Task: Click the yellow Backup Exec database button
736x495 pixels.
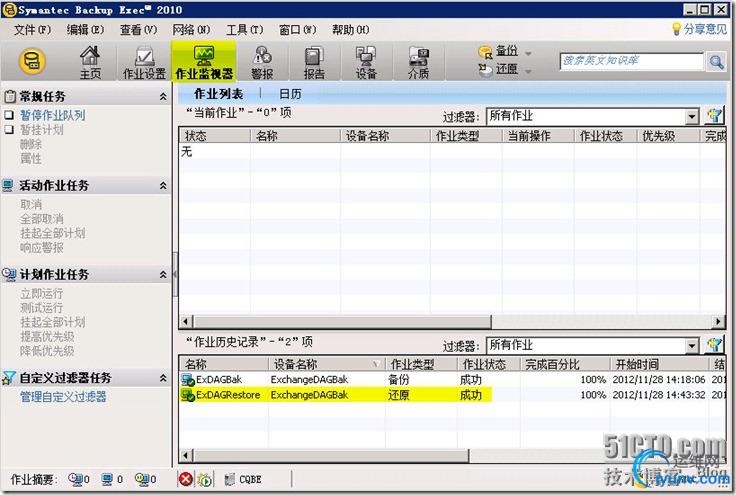Action: (x=31, y=62)
